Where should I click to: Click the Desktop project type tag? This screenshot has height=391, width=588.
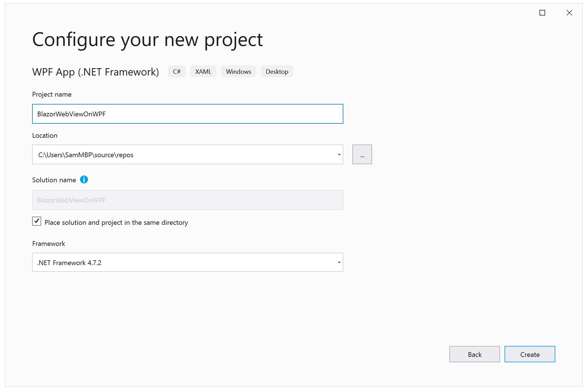tap(277, 72)
